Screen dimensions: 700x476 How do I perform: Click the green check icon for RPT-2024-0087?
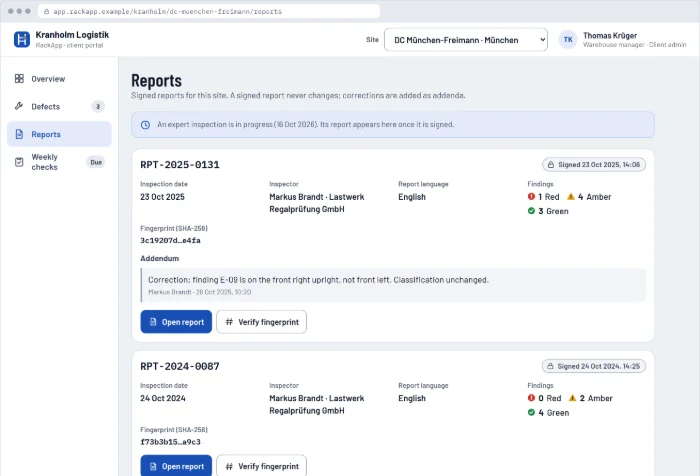click(x=531, y=412)
